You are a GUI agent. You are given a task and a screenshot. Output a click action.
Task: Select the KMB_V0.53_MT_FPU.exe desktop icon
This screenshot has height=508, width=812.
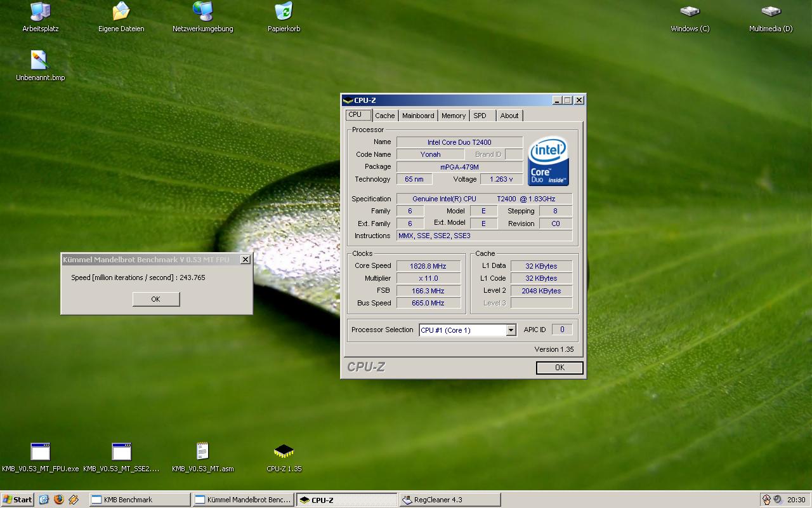pyautogui.click(x=40, y=452)
